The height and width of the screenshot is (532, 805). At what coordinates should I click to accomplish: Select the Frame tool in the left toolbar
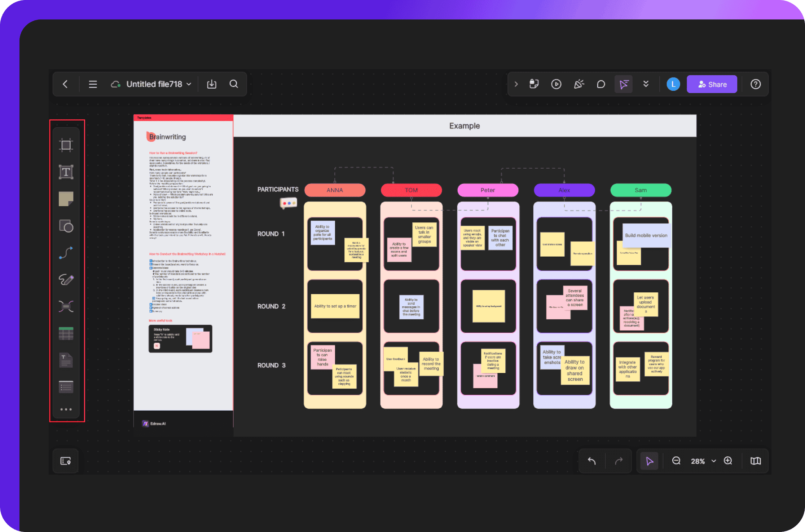pyautogui.click(x=66, y=145)
